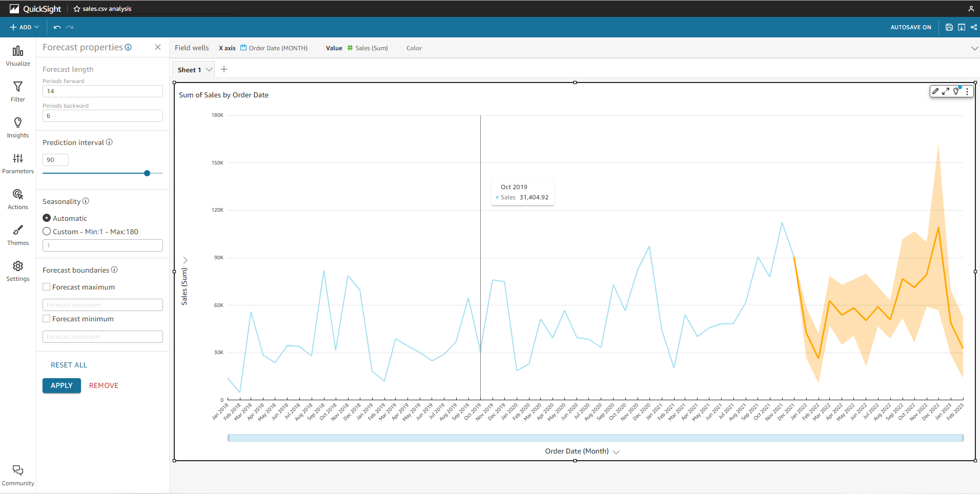
Task: Select Automatic seasonality option
Action: (x=47, y=218)
